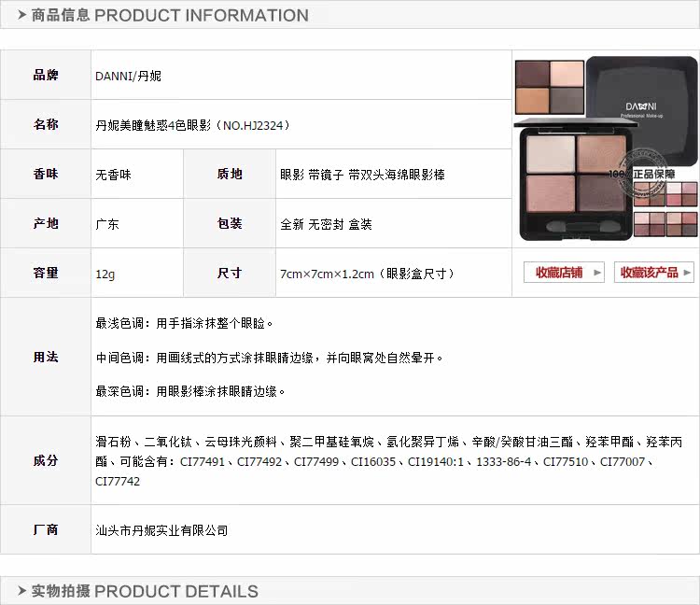
Task: Click the 收藏店铺 button
Action: [x=564, y=273]
